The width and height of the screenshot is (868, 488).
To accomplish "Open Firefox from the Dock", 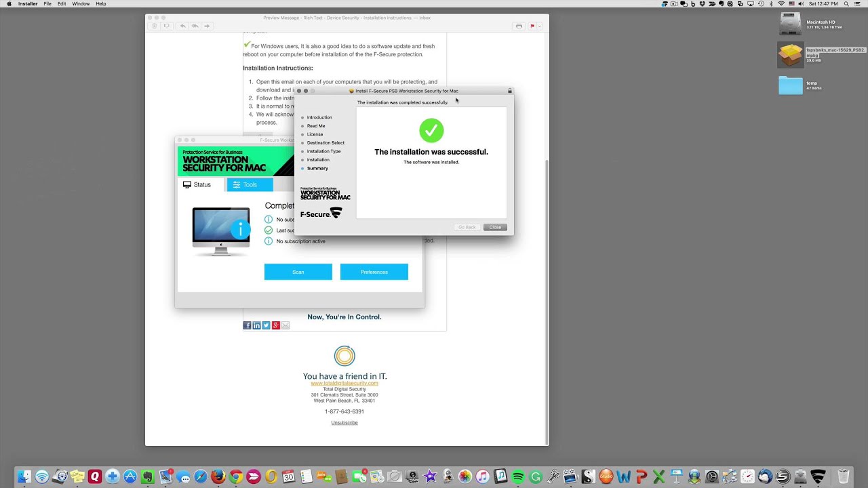I will pyautogui.click(x=218, y=476).
